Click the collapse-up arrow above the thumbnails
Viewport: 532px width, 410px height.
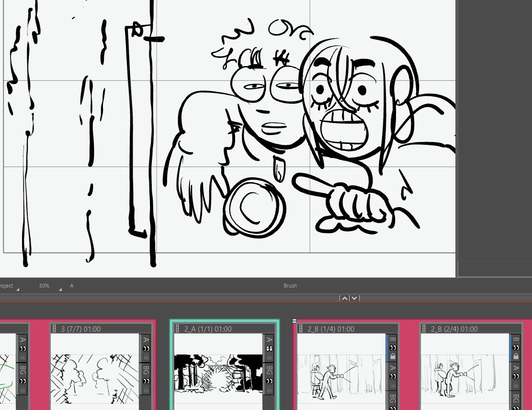point(345,298)
